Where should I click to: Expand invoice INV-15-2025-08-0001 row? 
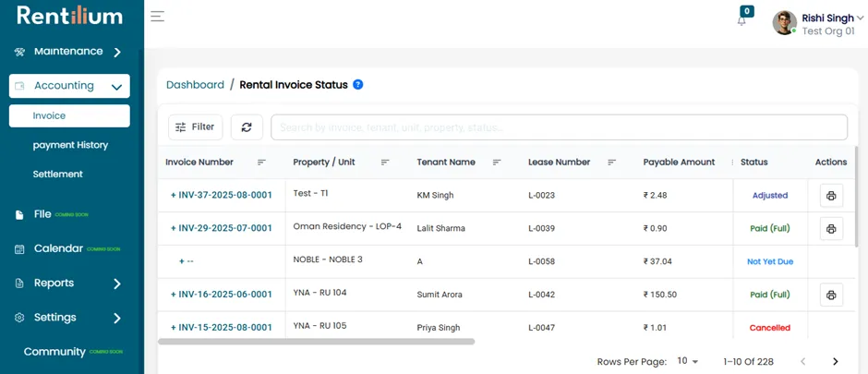(x=174, y=328)
